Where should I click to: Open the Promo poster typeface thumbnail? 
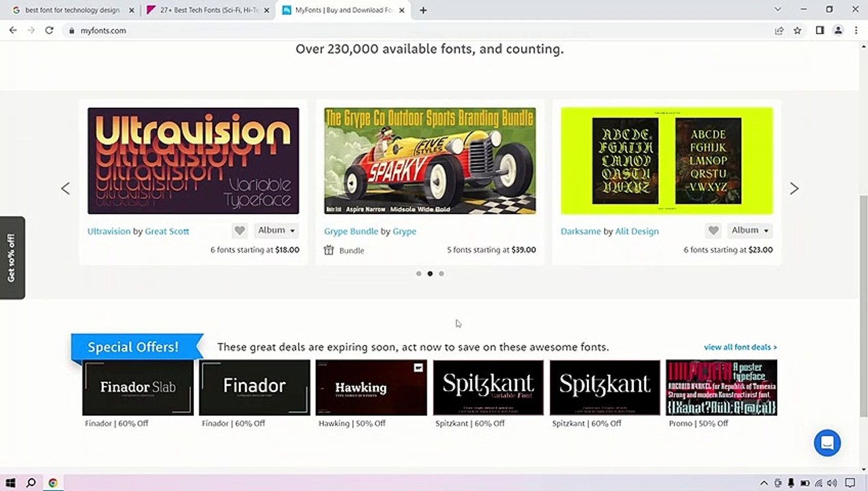[x=721, y=387]
